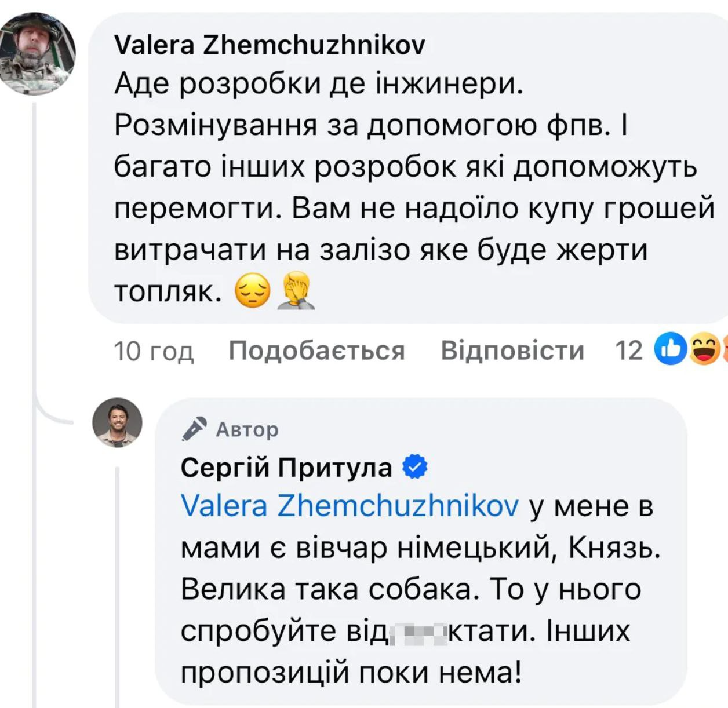
Task: Click the pensive face emoji in the comment
Action: (252, 291)
